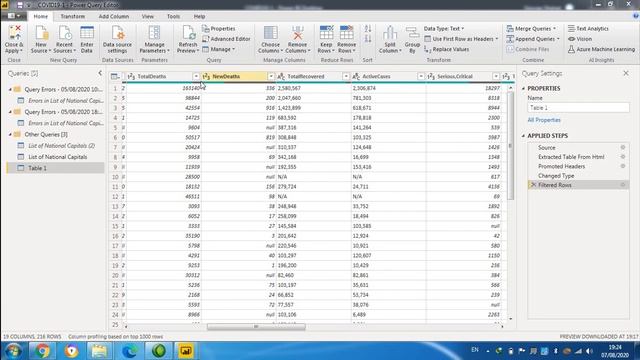Viewport: 640px width, 360px height.
Task: Open the Merge Queries dropdown
Action: click(x=531, y=29)
